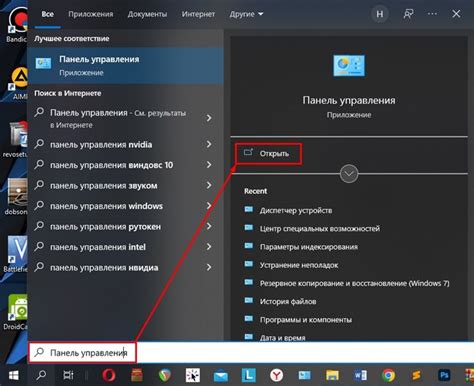The height and width of the screenshot is (386, 474).
Task: Open Task View on taskbar
Action: pyautogui.click(x=68, y=375)
